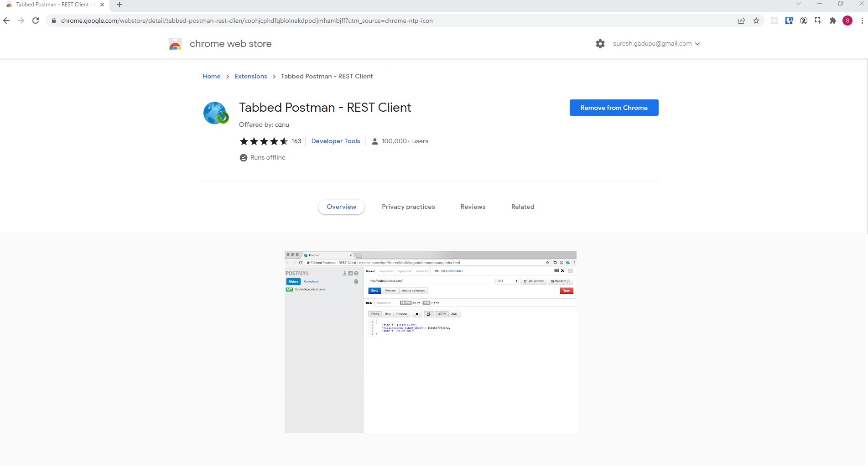Click the circled '2' extension icon
Image resolution: width=868 pixels, height=467 pixels.
804,21
